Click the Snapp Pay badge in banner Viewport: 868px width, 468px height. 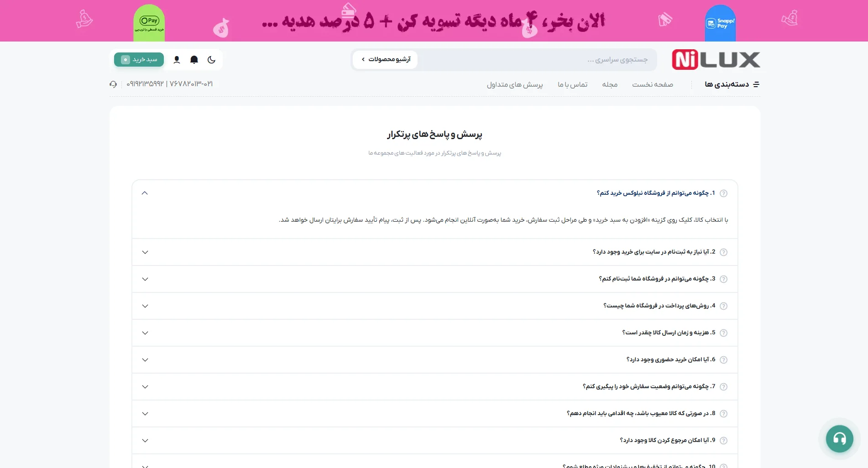tap(720, 23)
